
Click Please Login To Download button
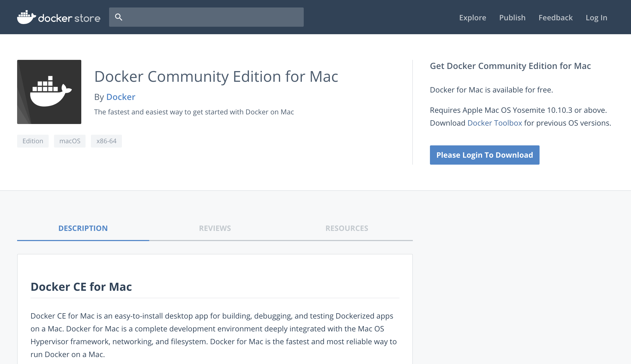click(x=484, y=155)
